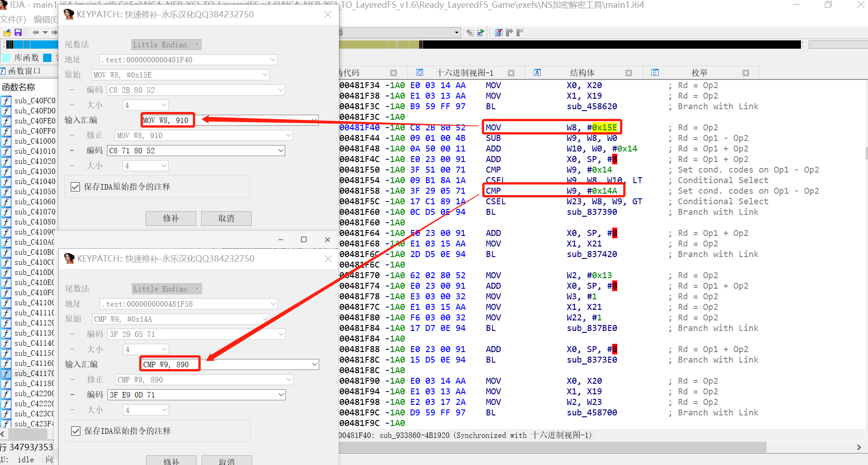Viewport: 868px width, 465px height.
Task: Focus assembly input containing CMP W9, 890
Action: click(230, 364)
